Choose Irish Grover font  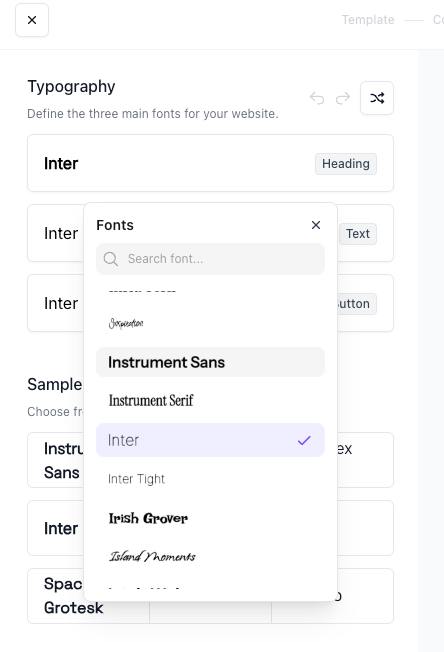(210, 518)
